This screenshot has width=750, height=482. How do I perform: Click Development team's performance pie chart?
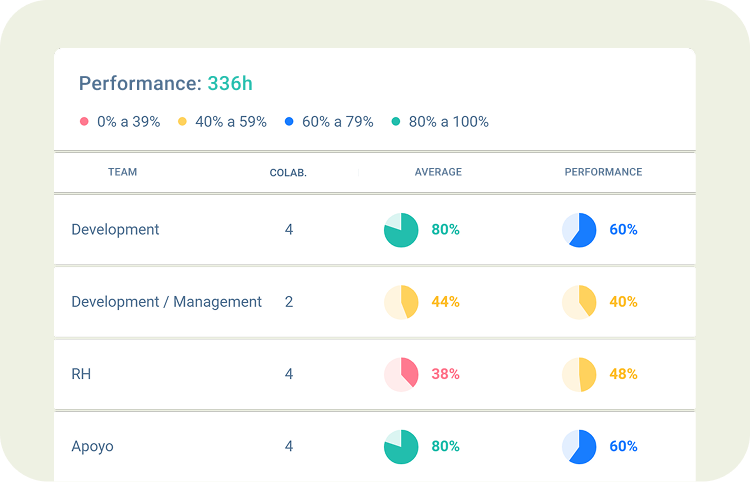tap(579, 230)
